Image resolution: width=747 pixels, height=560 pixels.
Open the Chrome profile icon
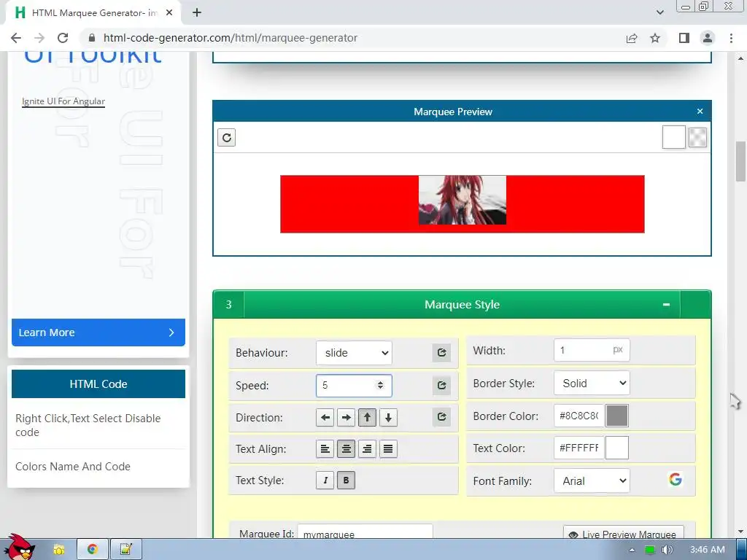pos(708,38)
